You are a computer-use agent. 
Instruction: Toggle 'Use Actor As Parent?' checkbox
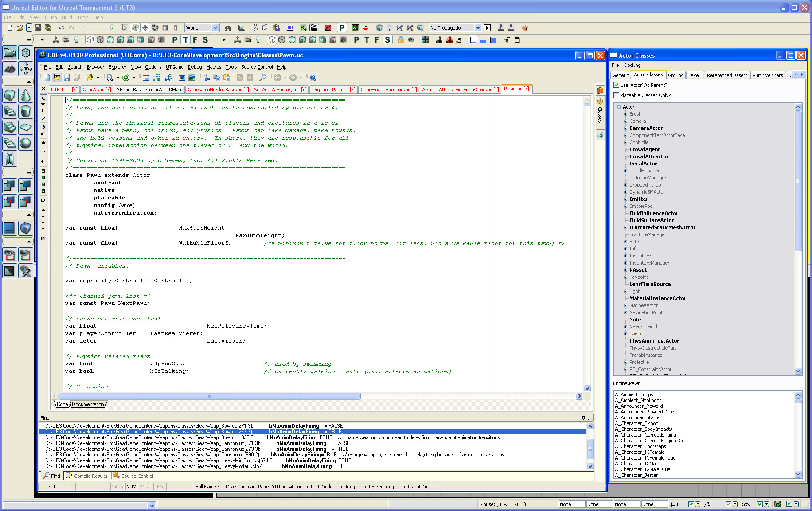[616, 85]
